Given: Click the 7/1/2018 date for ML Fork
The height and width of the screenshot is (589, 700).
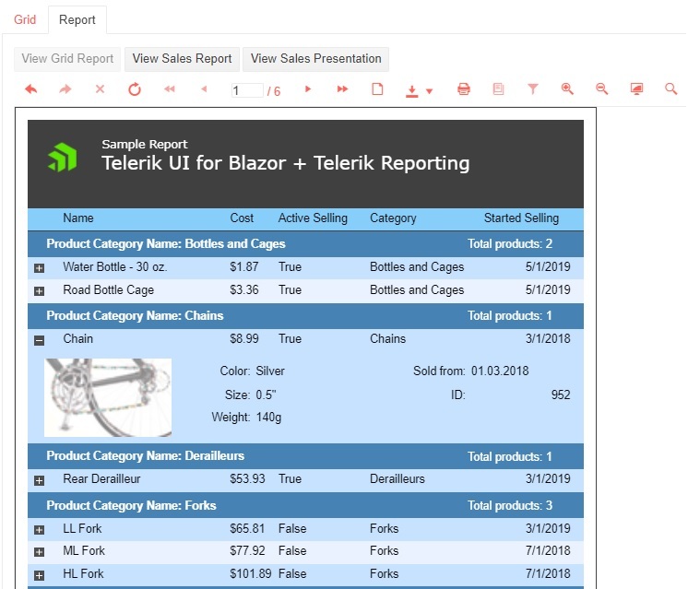Looking at the screenshot, I should [548, 550].
